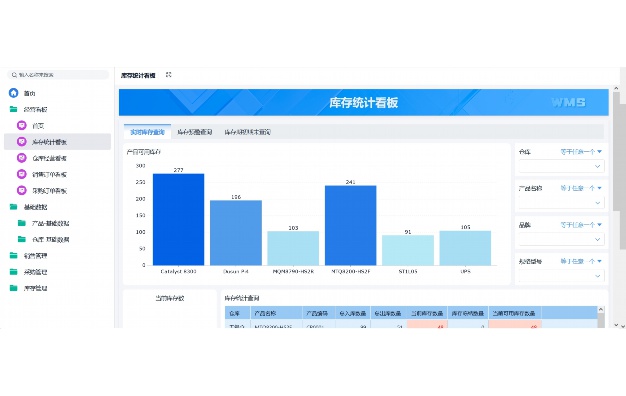Click the folder icon next to 产品-基础数据
Screen dimensions: 626x396
tap(22, 223)
